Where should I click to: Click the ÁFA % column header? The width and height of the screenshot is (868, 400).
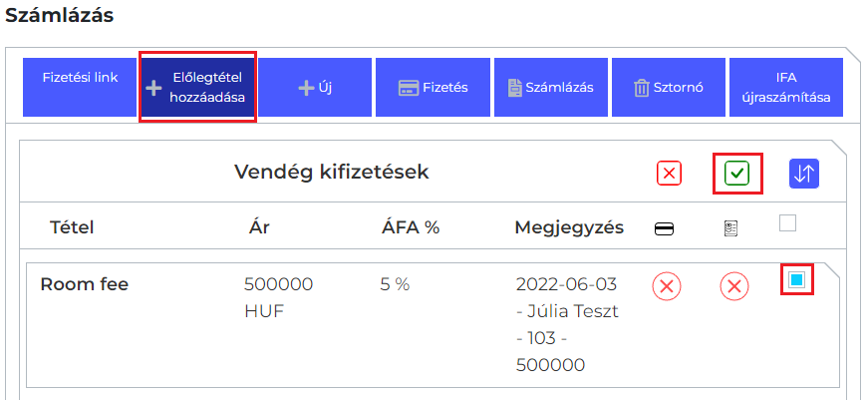click(x=410, y=227)
